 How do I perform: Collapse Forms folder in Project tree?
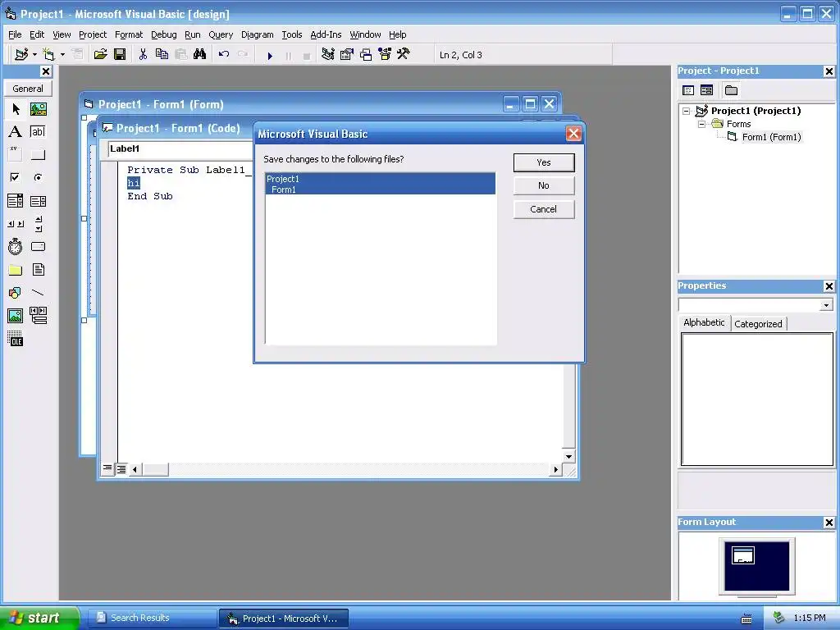[702, 124]
